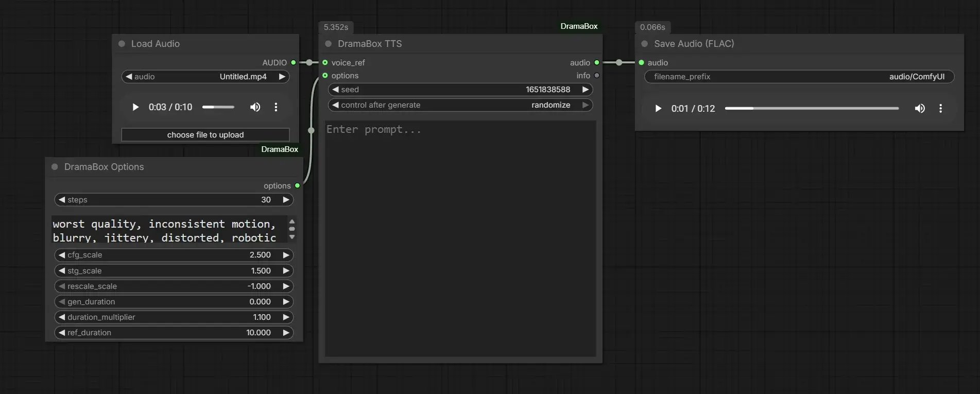Switch control after generate to previous option
This screenshot has width=980, height=394.
point(336,105)
